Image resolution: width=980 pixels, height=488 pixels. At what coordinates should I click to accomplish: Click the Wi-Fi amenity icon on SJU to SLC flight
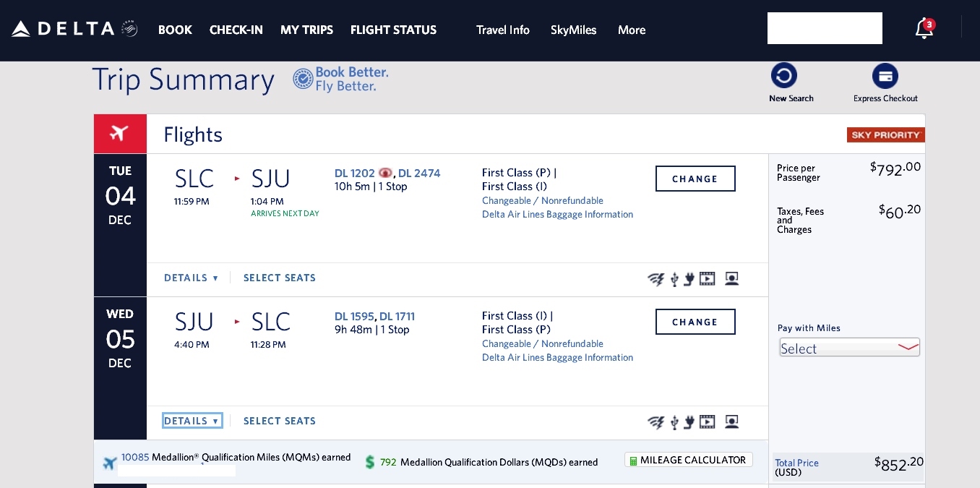tap(656, 421)
